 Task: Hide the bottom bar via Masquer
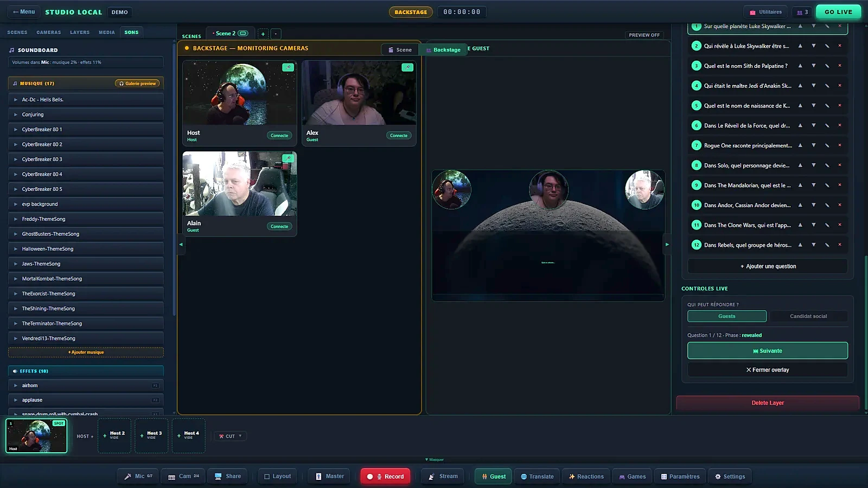(x=434, y=459)
